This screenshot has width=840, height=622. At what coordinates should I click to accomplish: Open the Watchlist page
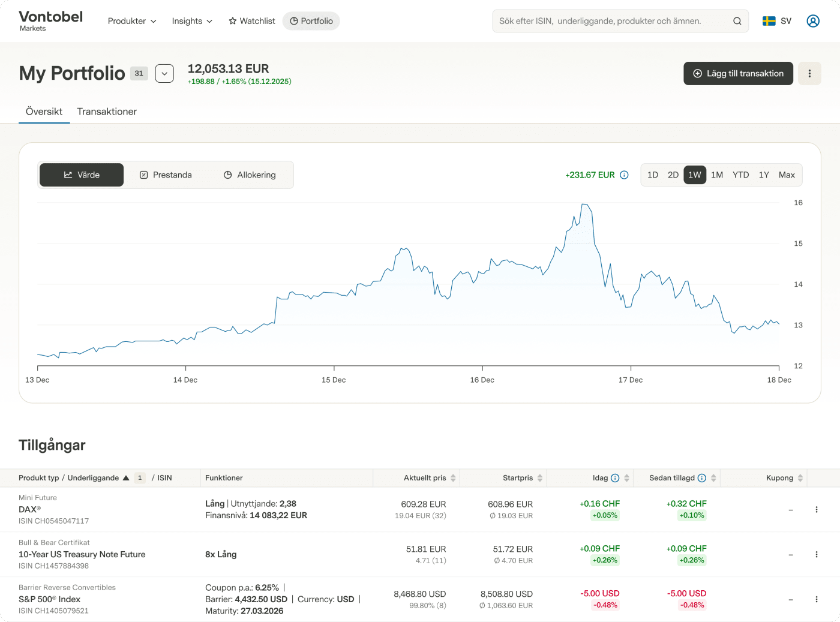(251, 21)
